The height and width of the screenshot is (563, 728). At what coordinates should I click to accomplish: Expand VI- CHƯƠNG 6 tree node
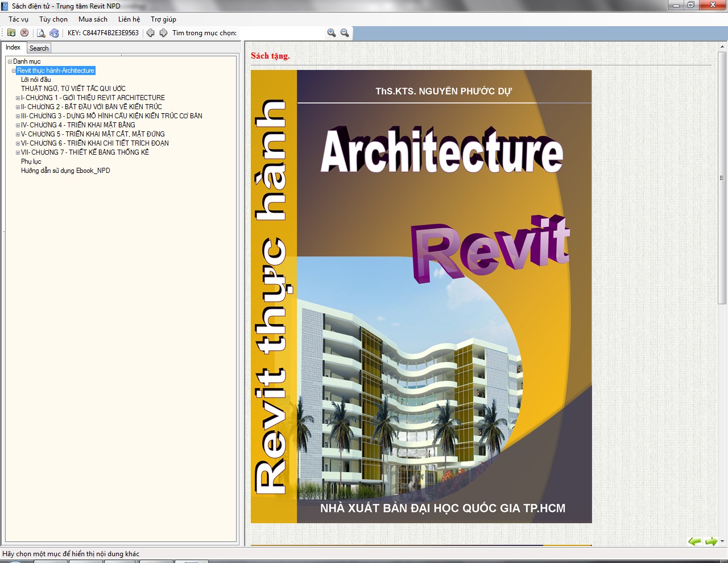coord(18,143)
